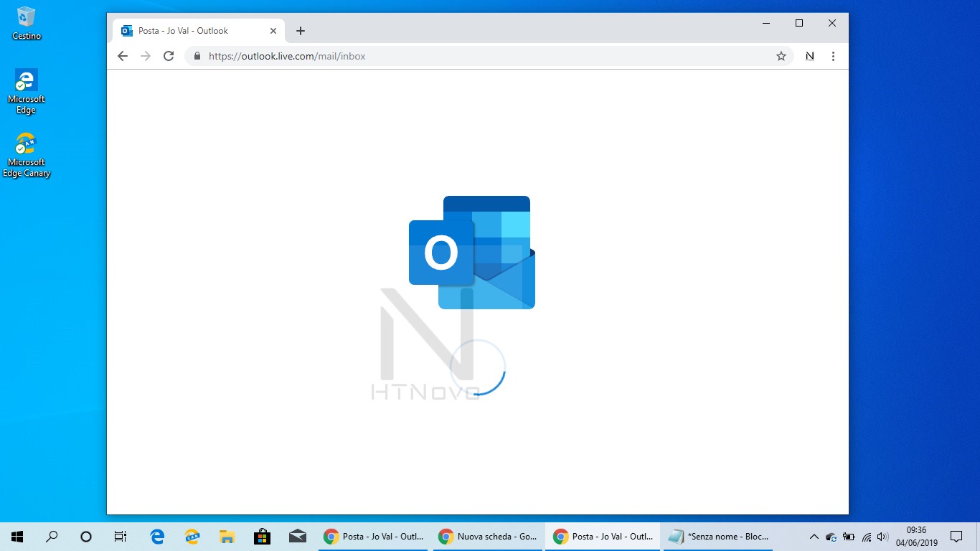This screenshot has height=551, width=980.
Task: Open Microsoft Edge from the taskbar
Action: (x=156, y=536)
